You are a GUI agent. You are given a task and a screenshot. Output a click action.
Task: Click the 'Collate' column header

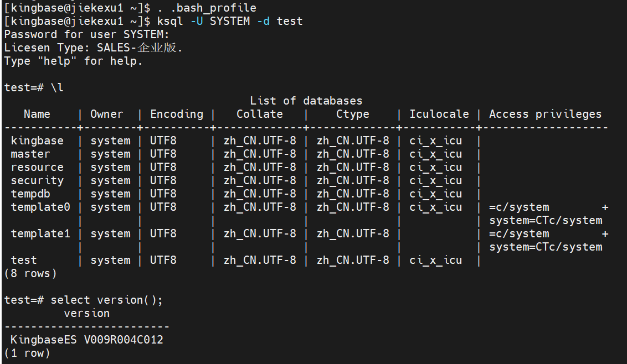259,114
